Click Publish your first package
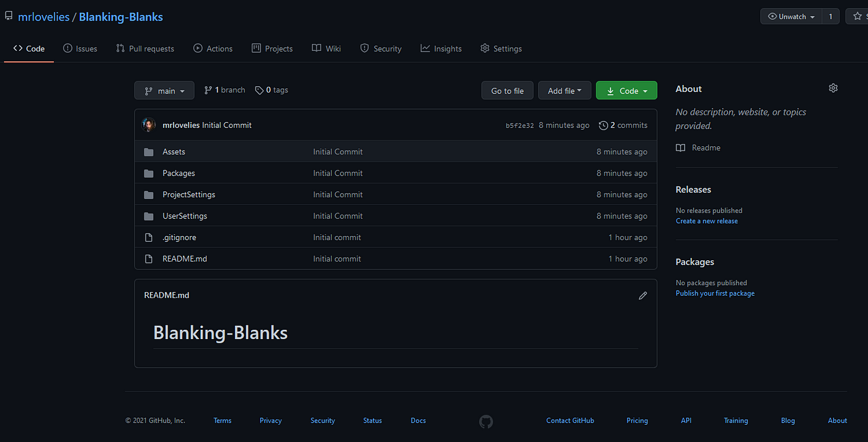 715,293
